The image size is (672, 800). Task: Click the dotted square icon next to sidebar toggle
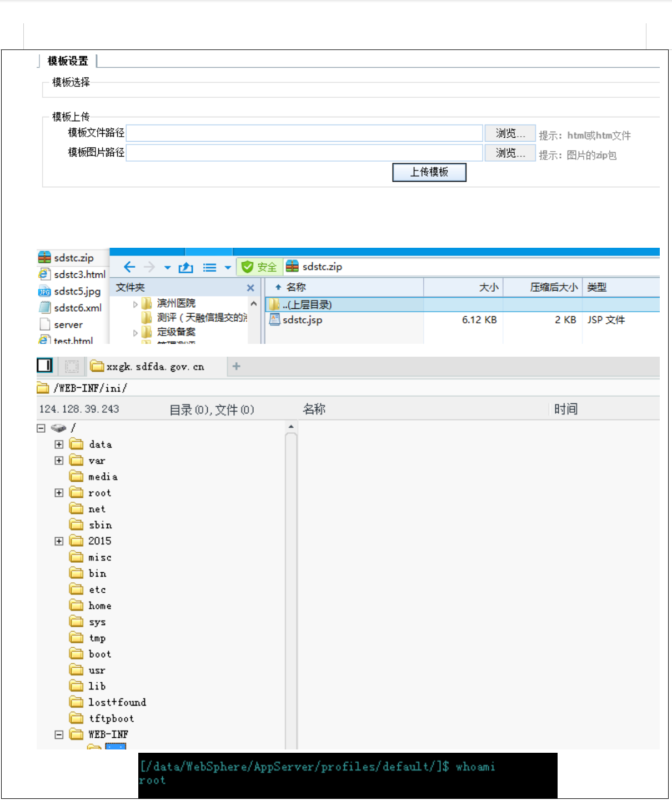[x=72, y=366]
